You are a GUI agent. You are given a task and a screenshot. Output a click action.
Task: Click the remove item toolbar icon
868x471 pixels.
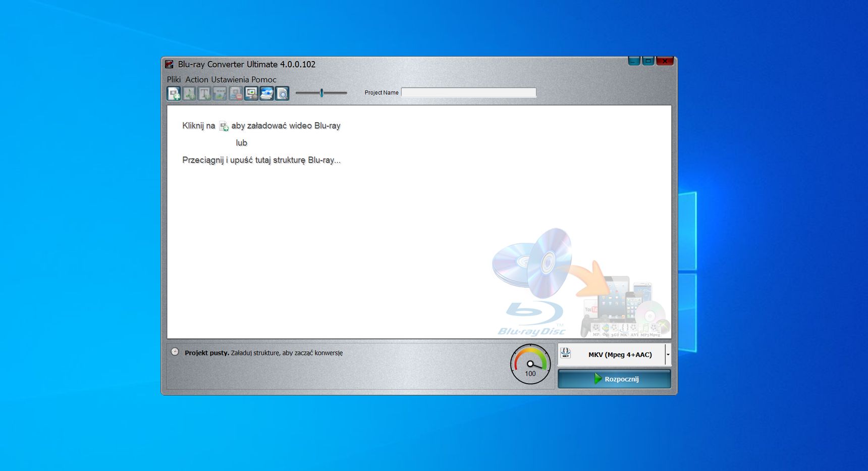pyautogui.click(x=236, y=93)
